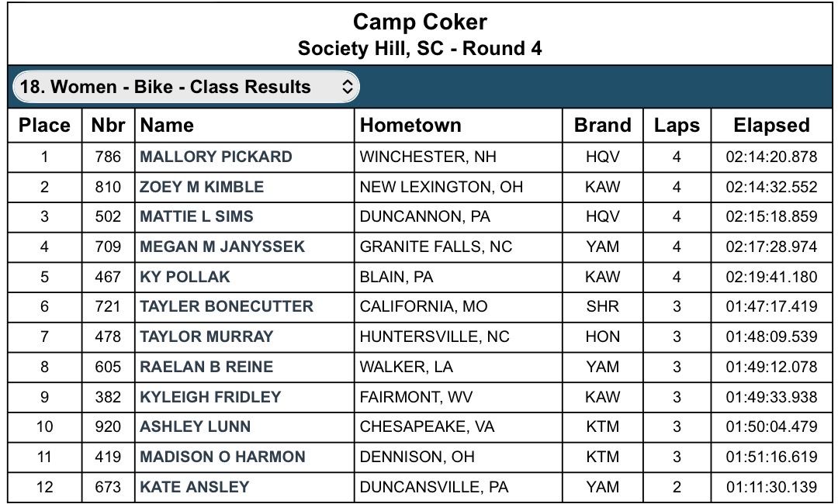The height and width of the screenshot is (504, 838).
Task: Click on Ky Pollak's name
Action: (x=185, y=277)
